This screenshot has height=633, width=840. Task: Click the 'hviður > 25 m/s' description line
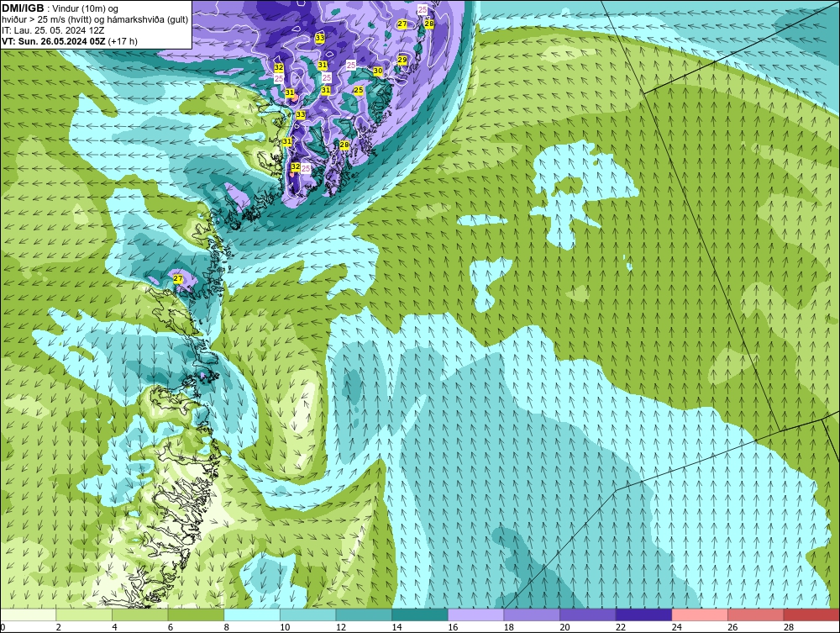click(x=95, y=19)
